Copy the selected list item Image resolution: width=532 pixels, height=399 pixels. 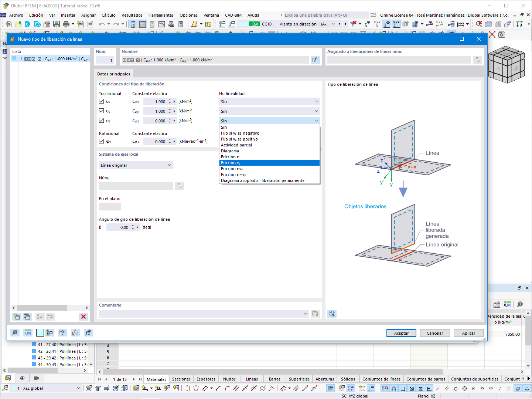(27, 317)
